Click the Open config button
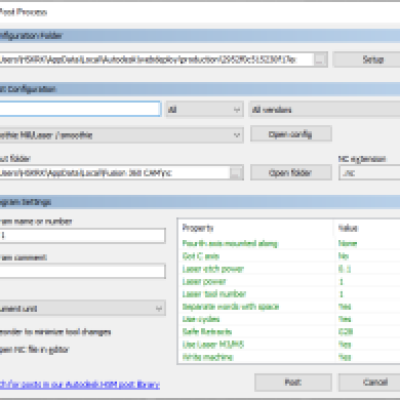Viewport: 400px width, 400px height. click(x=291, y=134)
